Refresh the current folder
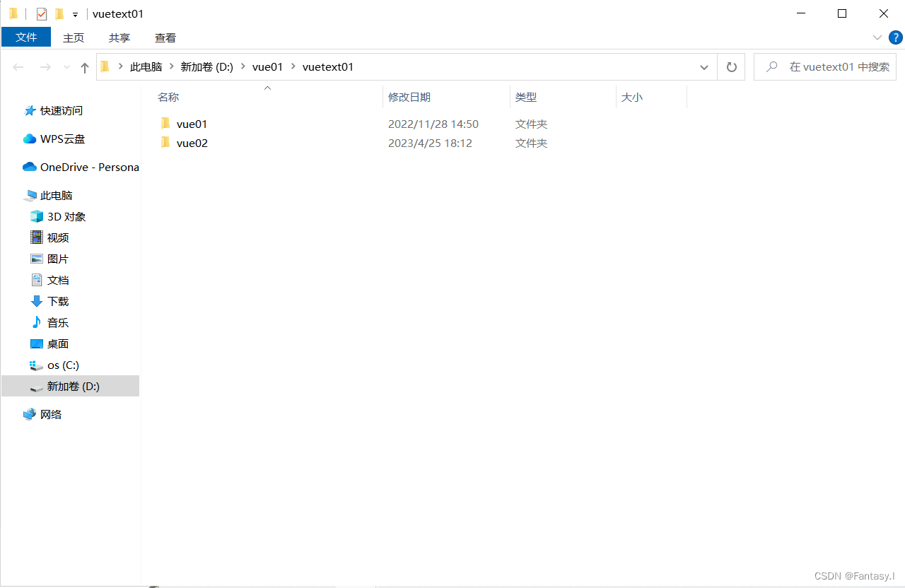 pyautogui.click(x=732, y=67)
